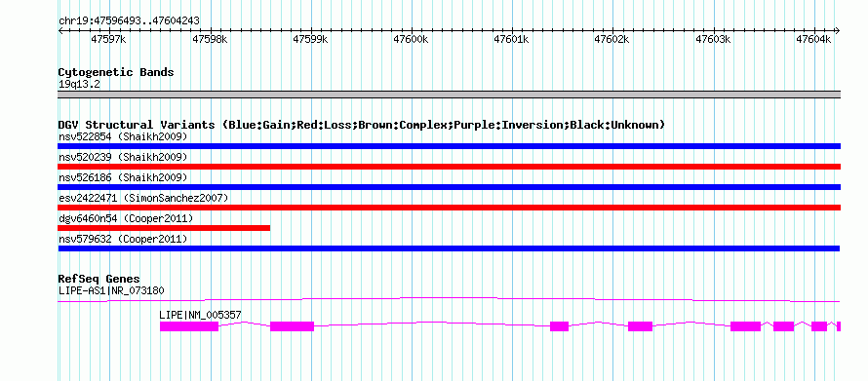
Task: Click the 47597k ruler tick label
Action: coord(108,39)
